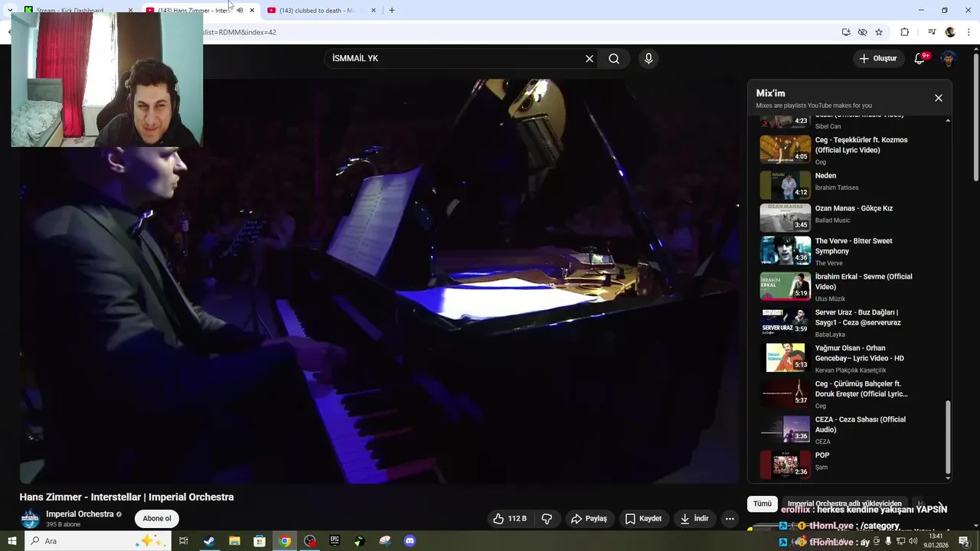Open Windows Start menu
Screen dimensions: 980x551
point(12,541)
